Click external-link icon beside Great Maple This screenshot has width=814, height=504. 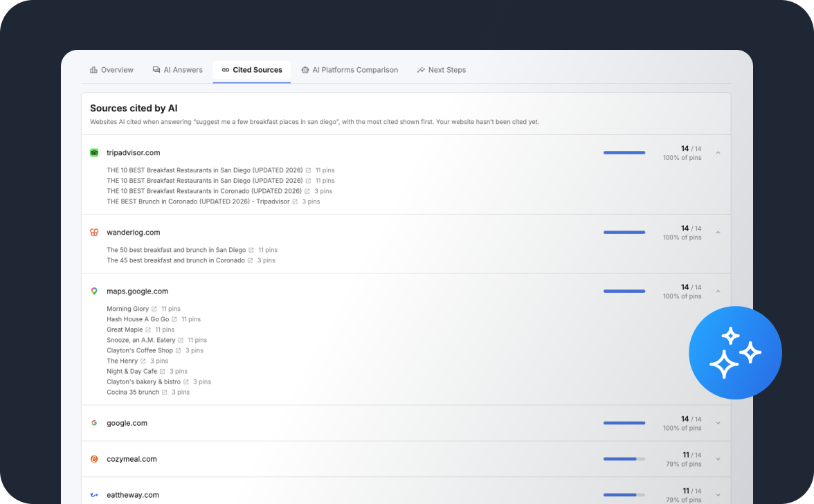(x=148, y=330)
